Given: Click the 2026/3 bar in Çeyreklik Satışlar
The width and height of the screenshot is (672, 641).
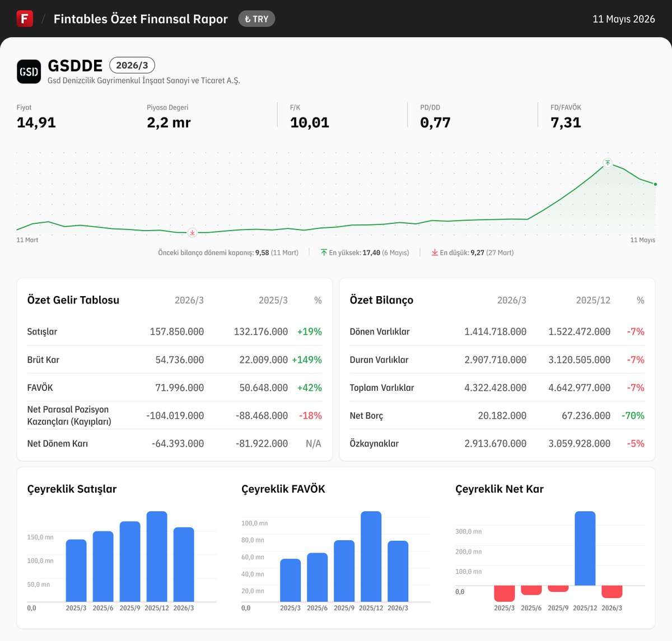Looking at the screenshot, I should pos(184,564).
